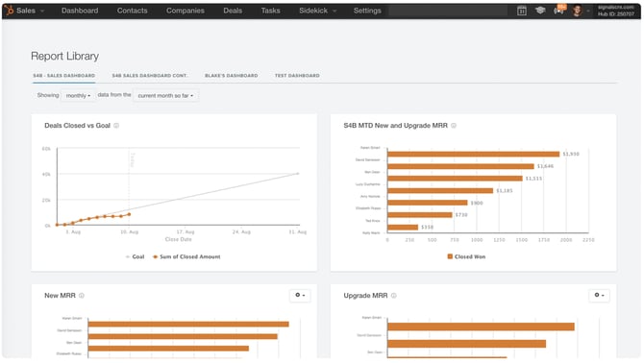Open the calendar icon in top bar
644x363 pixels.
tap(522, 11)
